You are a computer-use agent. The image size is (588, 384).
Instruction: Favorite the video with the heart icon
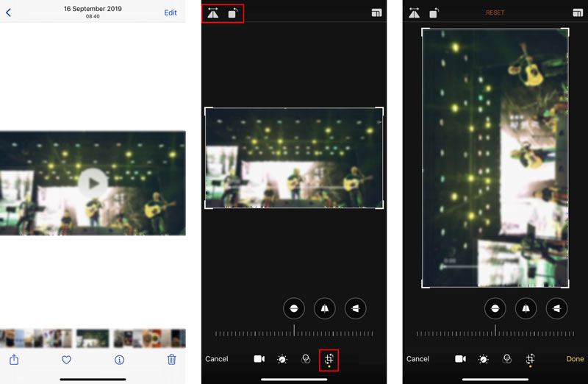(x=66, y=360)
